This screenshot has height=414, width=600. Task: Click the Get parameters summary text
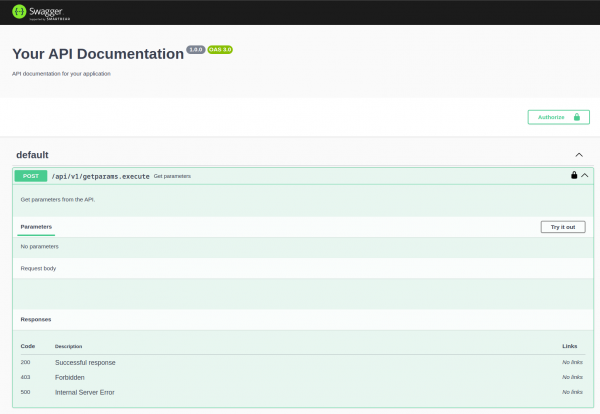[172, 176]
